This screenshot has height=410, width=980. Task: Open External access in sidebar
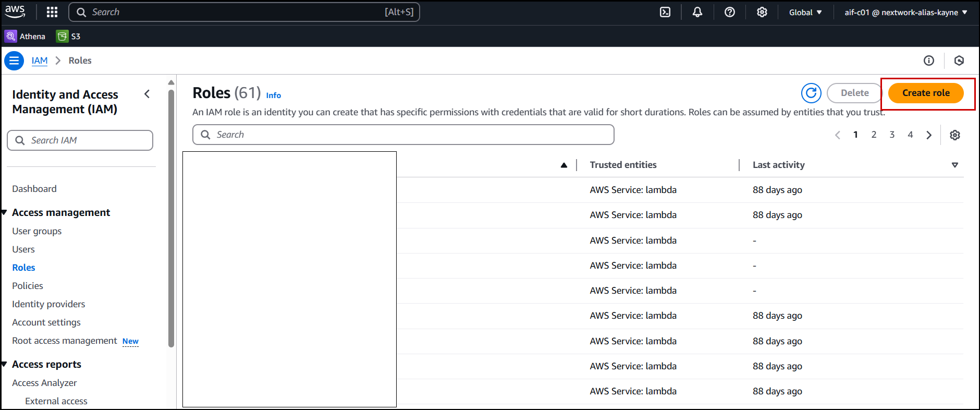56,401
